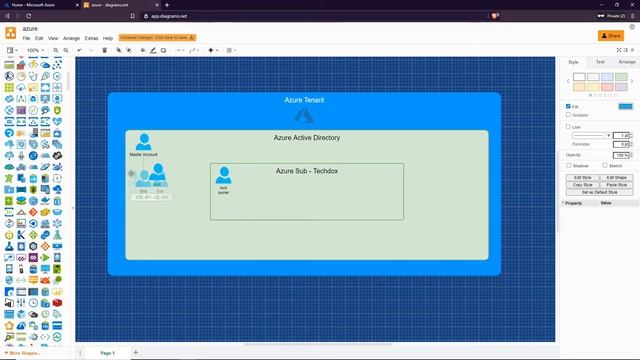Apply the light green style preset
Image resolution: width=640 pixels, height=360 pixels.
point(621,77)
